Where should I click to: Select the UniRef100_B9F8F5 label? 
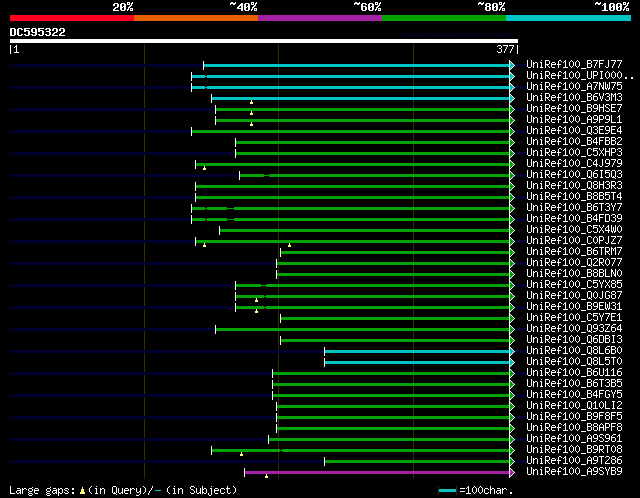[574, 417]
